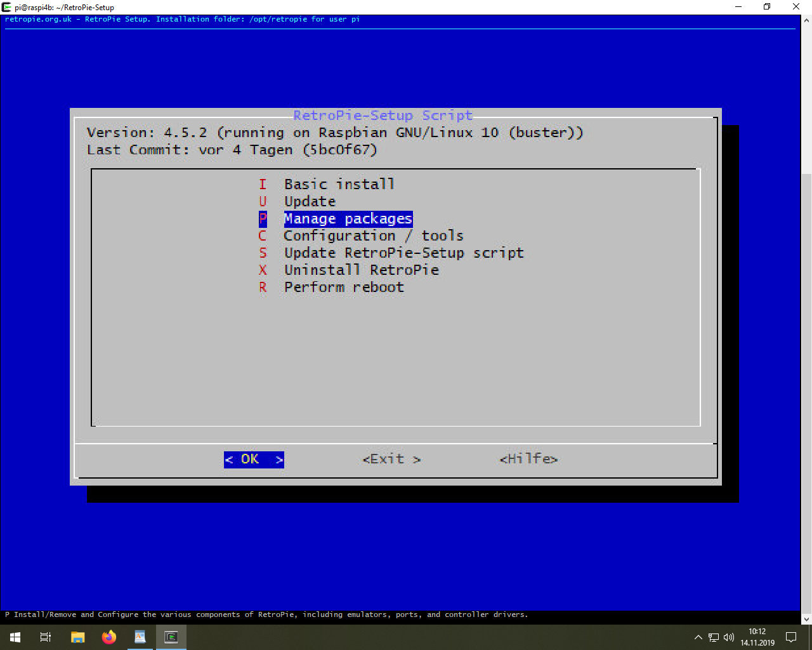Open Task View in the taskbar
Screen dimensions: 812x650
(46, 637)
